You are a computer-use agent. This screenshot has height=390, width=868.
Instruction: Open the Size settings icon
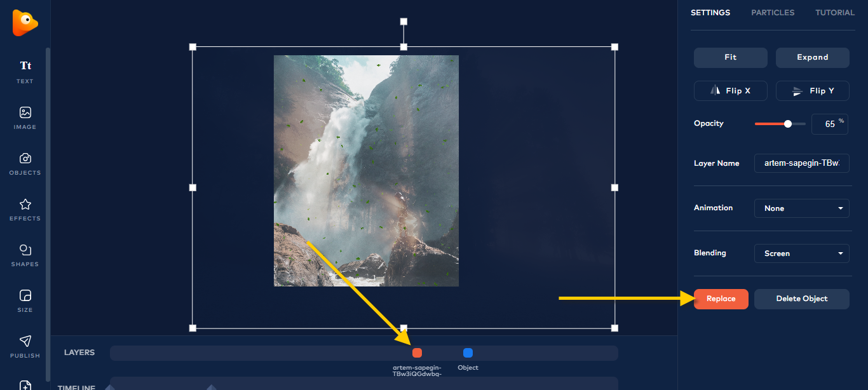click(25, 295)
